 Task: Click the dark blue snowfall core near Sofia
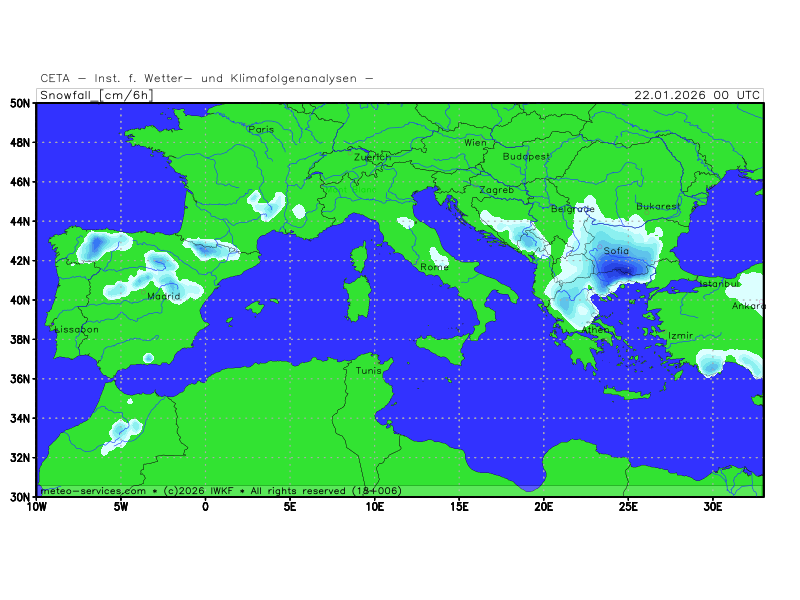622,268
